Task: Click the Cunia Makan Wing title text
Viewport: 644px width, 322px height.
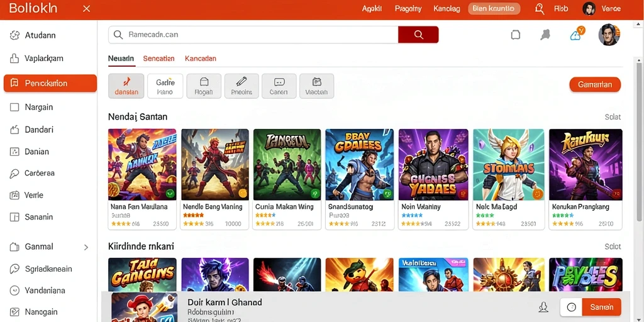Action: tap(284, 207)
